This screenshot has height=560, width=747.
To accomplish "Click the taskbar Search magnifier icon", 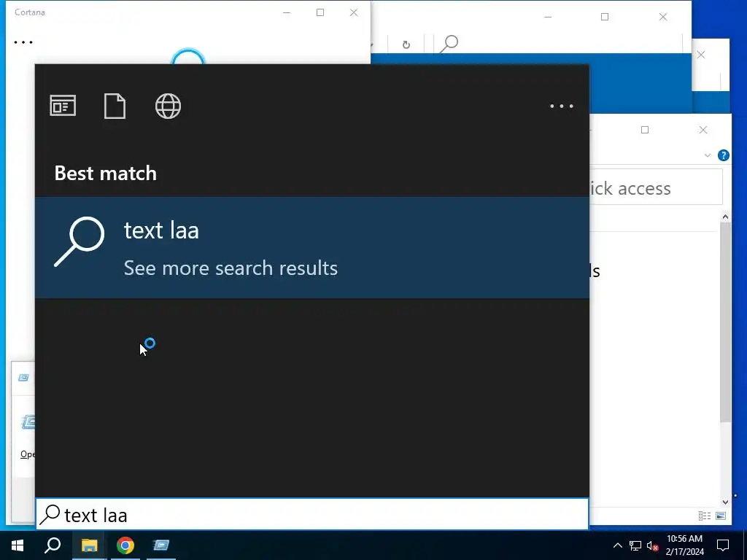I will pyautogui.click(x=53, y=545).
